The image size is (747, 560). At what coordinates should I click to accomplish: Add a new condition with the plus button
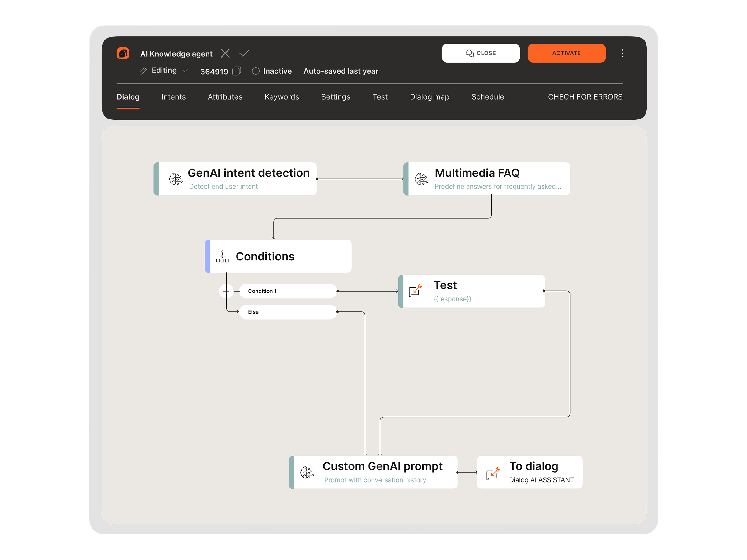[x=226, y=291]
